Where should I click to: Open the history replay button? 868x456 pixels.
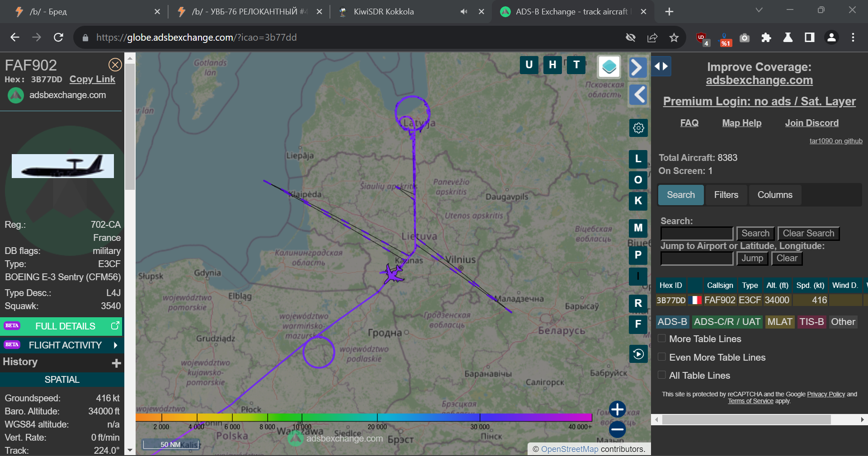638,354
